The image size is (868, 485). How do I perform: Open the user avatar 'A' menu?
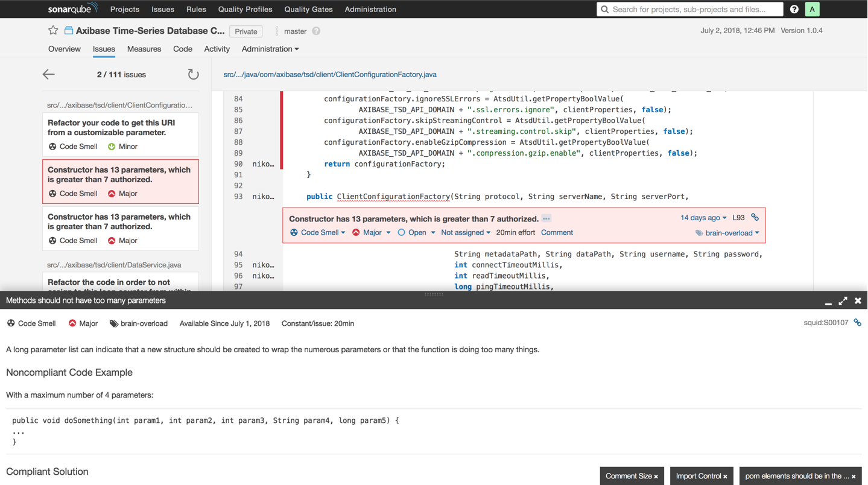click(812, 9)
